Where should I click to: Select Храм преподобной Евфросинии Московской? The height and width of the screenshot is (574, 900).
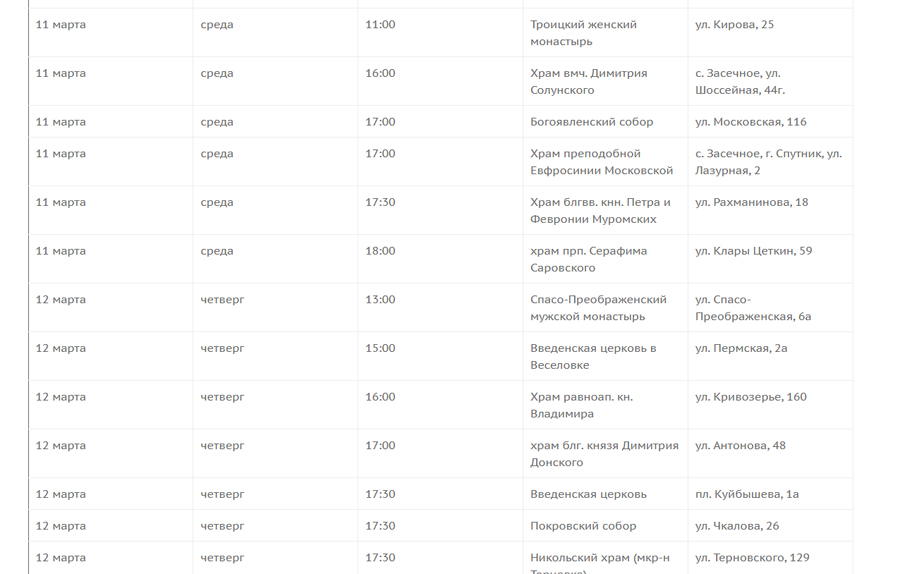601,162
